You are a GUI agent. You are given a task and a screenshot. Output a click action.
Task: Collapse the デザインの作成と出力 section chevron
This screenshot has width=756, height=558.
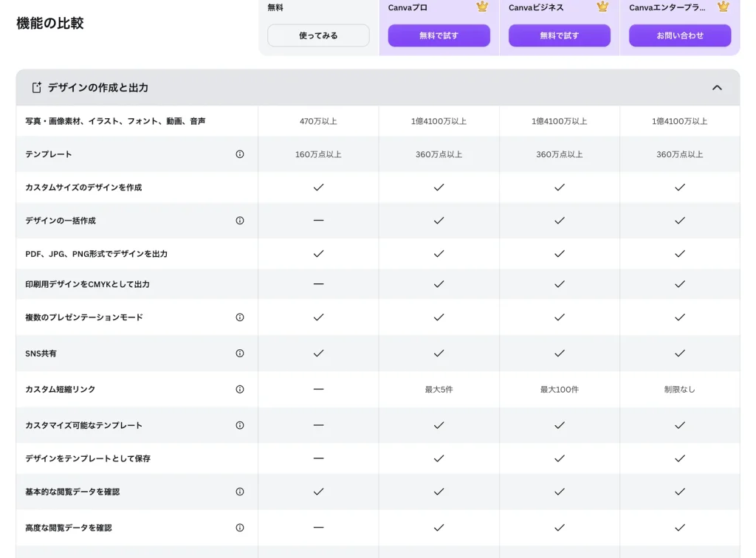(717, 88)
